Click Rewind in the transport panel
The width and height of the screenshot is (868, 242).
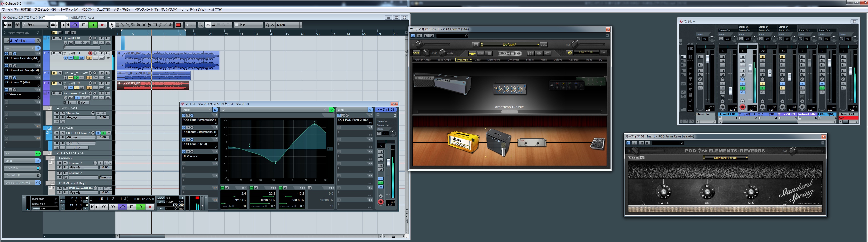(104, 207)
